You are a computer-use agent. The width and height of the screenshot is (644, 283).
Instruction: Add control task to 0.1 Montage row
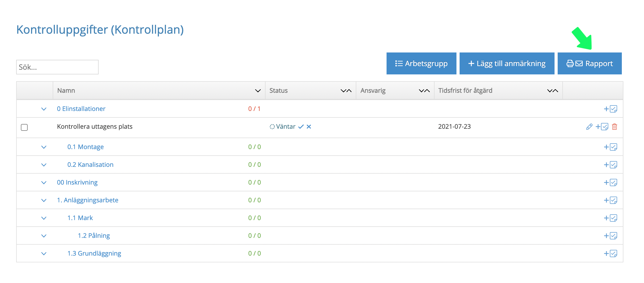click(x=610, y=147)
